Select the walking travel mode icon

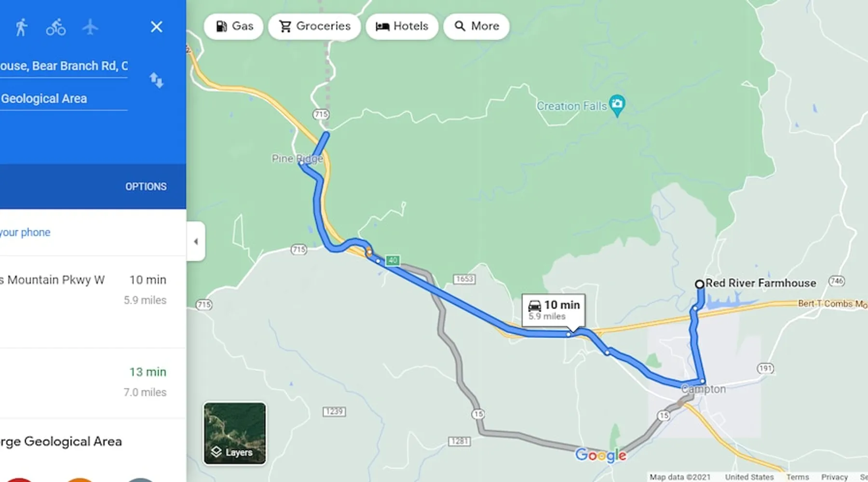point(21,27)
